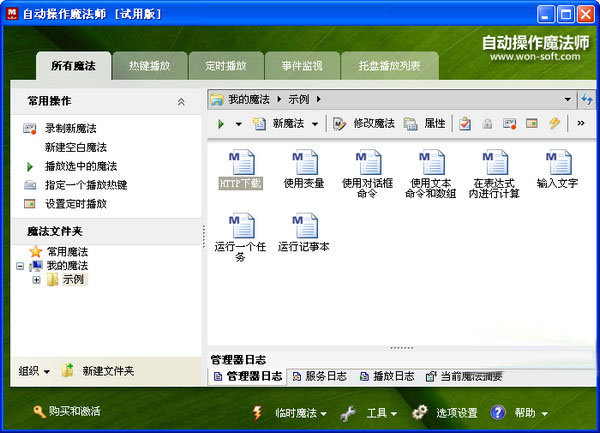Select the 运行记事本 magic file
The width and height of the screenshot is (600, 433).
[x=304, y=233]
